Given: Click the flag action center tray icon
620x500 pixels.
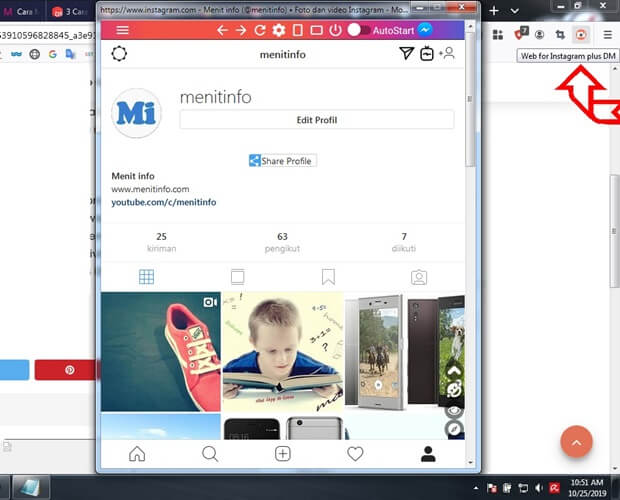Looking at the screenshot, I should (491, 488).
